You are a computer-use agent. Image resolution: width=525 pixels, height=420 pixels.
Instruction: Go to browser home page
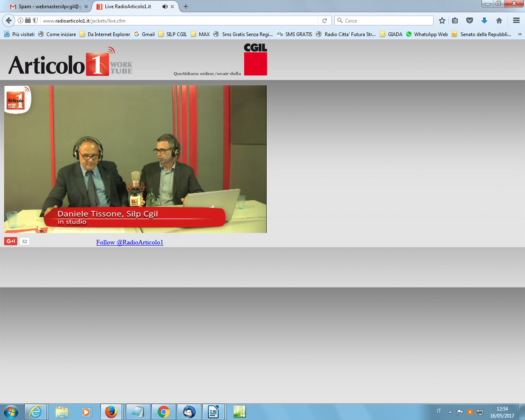pos(499,21)
